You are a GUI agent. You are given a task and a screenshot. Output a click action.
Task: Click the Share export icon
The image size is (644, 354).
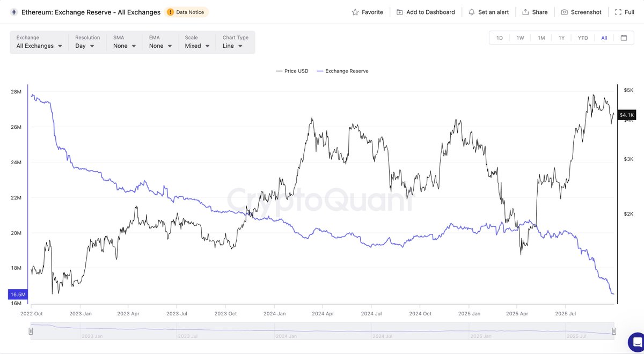coord(525,12)
